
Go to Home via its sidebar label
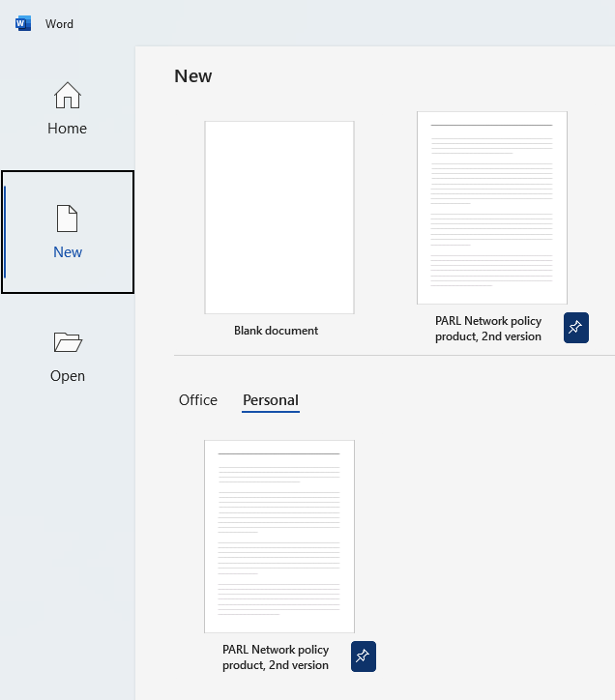coord(68,129)
